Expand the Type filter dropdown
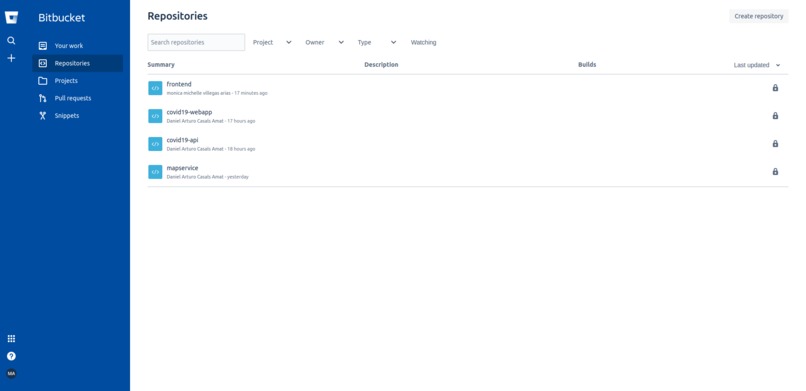 (377, 42)
